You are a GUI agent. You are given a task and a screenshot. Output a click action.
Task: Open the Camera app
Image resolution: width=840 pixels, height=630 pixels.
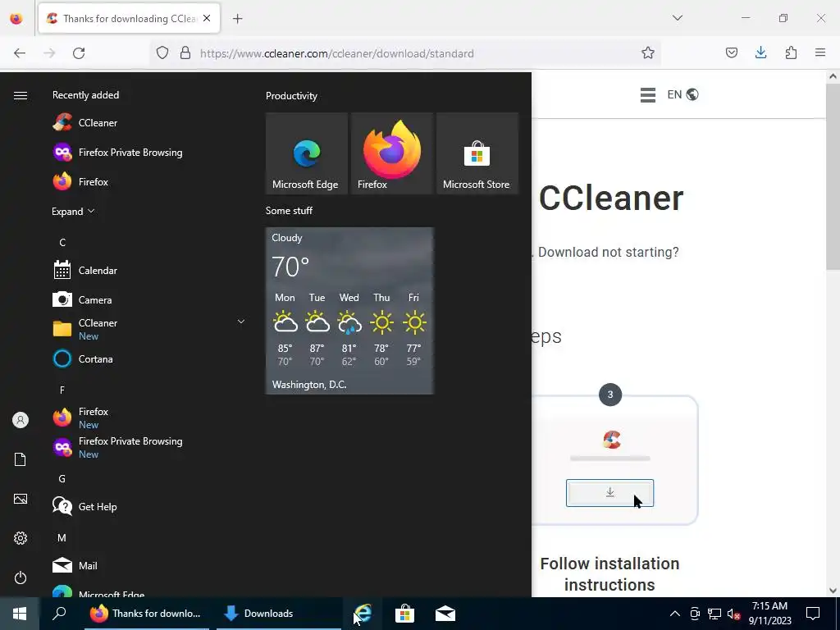point(82,300)
